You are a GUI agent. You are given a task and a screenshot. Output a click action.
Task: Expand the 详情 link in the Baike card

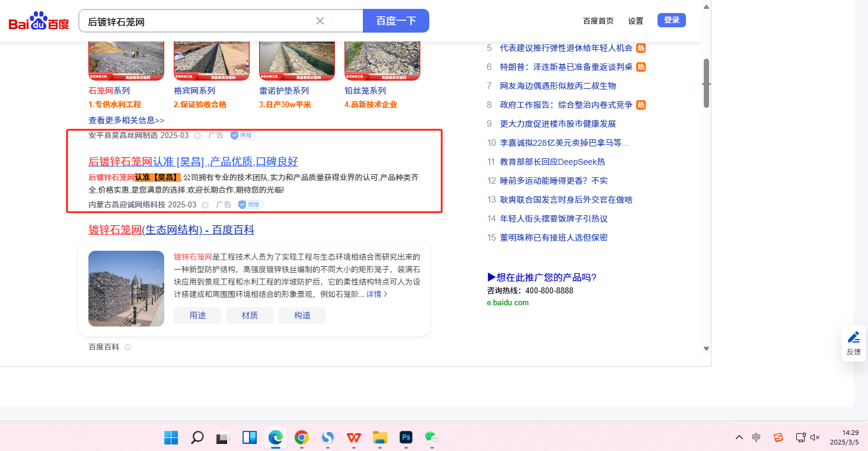coord(377,294)
